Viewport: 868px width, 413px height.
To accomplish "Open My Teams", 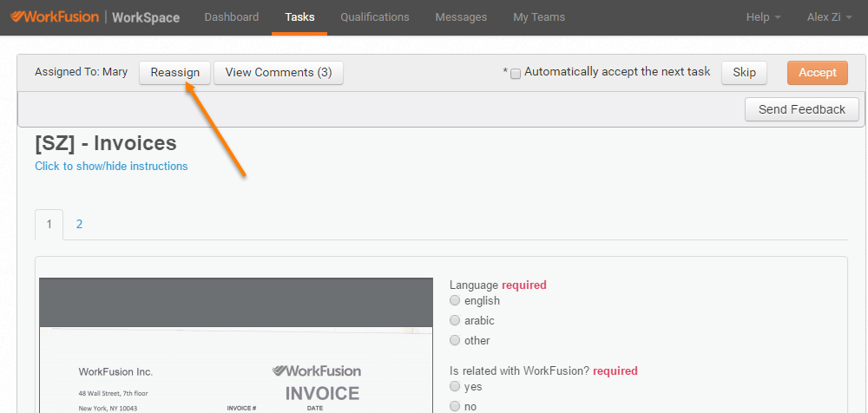I will click(539, 17).
